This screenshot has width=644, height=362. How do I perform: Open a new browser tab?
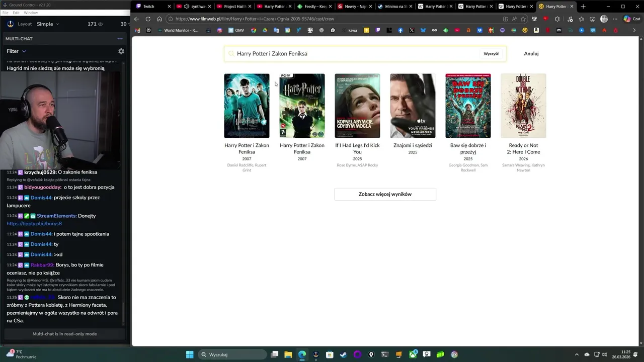pyautogui.click(x=583, y=7)
